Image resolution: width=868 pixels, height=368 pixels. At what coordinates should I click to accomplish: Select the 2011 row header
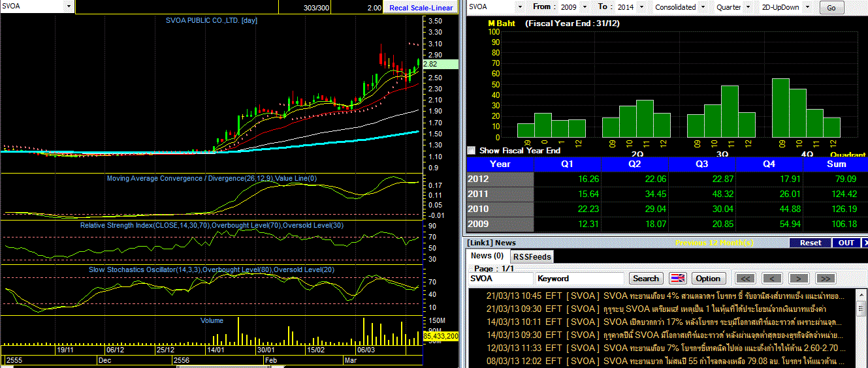pos(500,194)
